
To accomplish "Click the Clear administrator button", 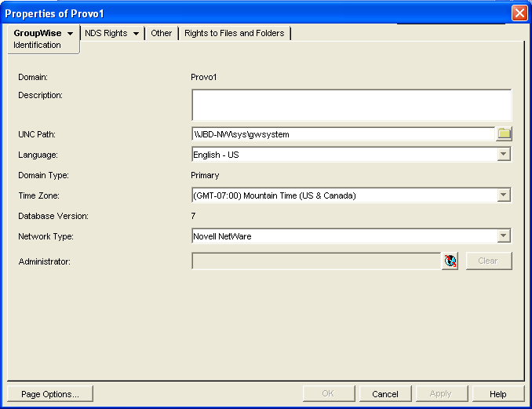I will click(489, 261).
